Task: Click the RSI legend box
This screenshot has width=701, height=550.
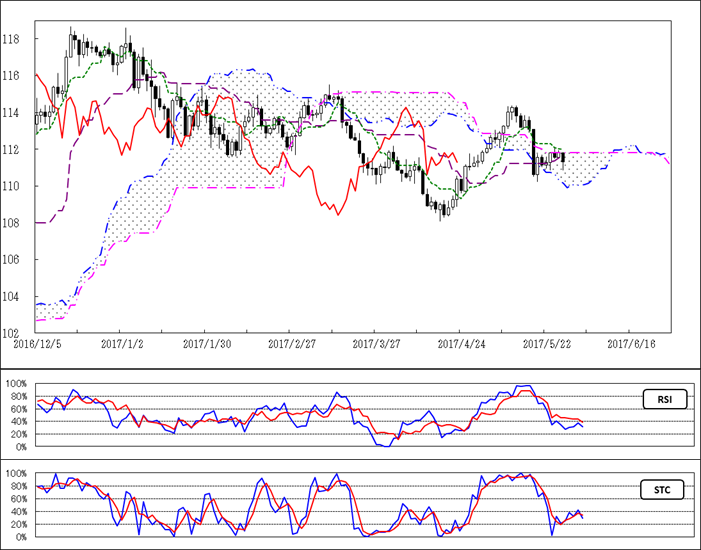Action: (x=662, y=400)
